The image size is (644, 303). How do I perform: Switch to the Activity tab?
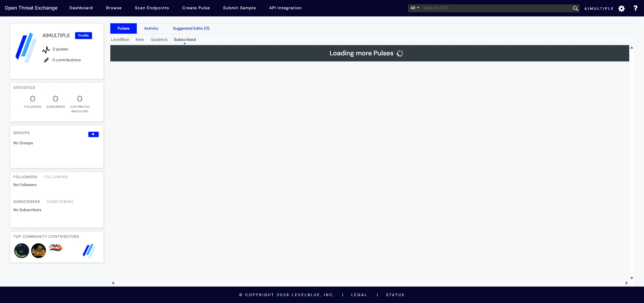pos(151,28)
